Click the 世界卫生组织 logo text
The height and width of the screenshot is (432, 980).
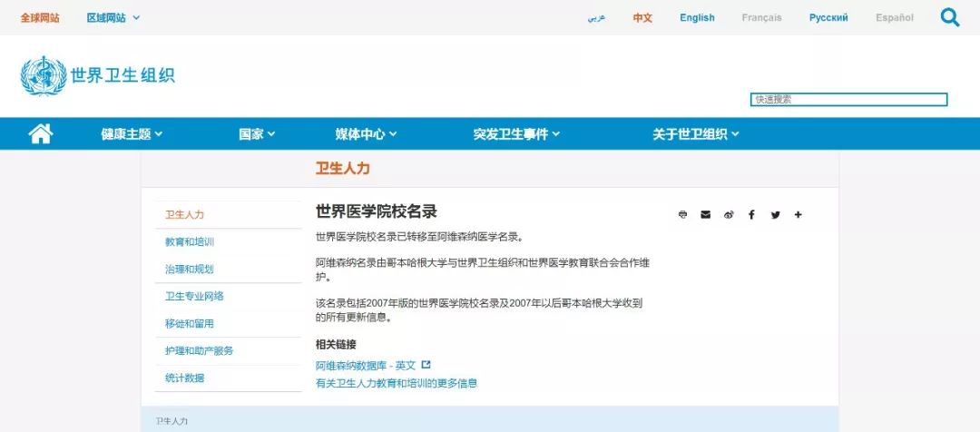[x=122, y=75]
